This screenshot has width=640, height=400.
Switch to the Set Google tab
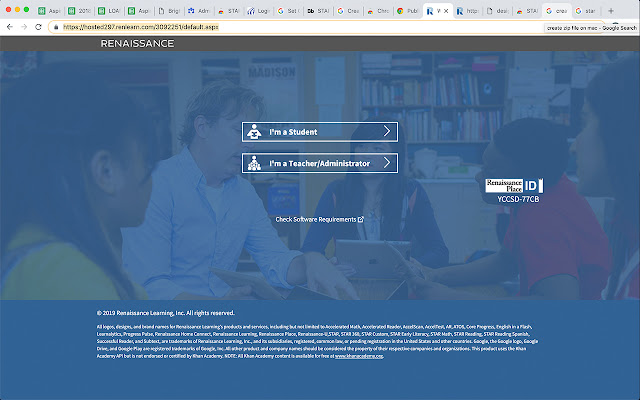288,11
